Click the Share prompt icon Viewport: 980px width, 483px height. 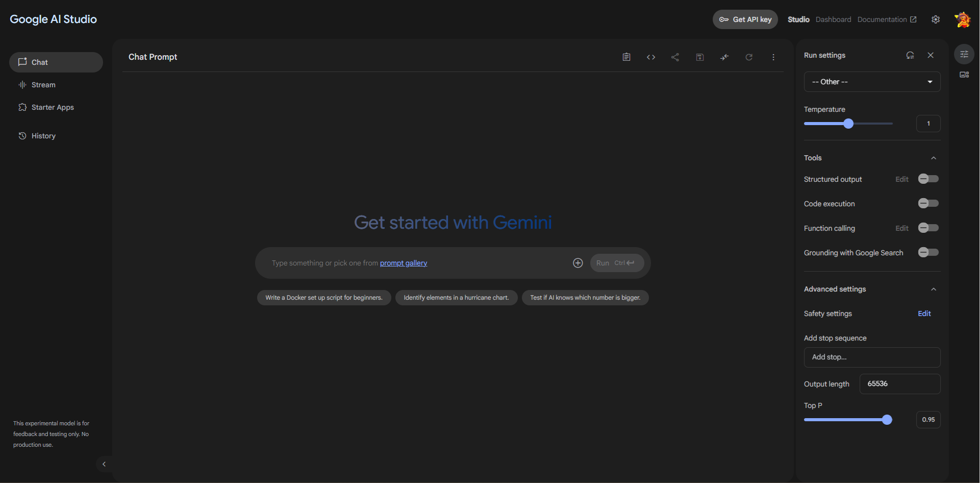click(x=675, y=57)
